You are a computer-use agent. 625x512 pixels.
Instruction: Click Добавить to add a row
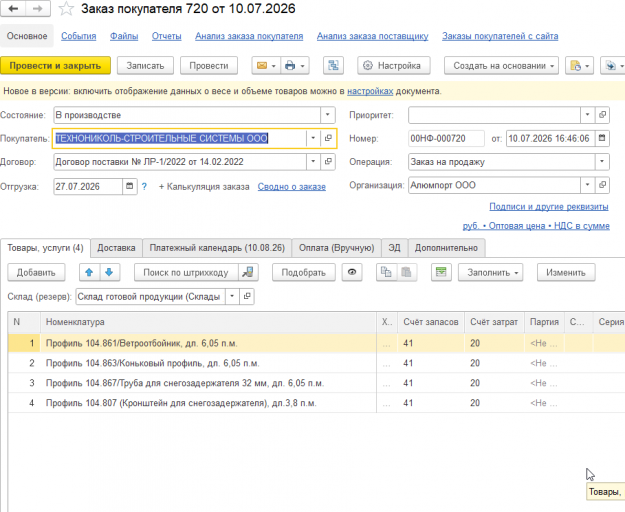(x=36, y=273)
